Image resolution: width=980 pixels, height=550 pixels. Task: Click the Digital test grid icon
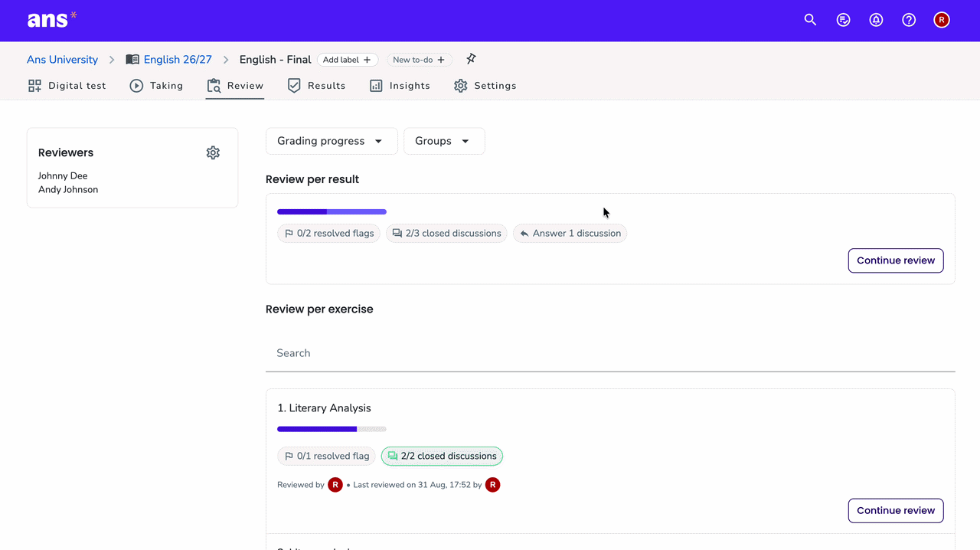coord(34,86)
